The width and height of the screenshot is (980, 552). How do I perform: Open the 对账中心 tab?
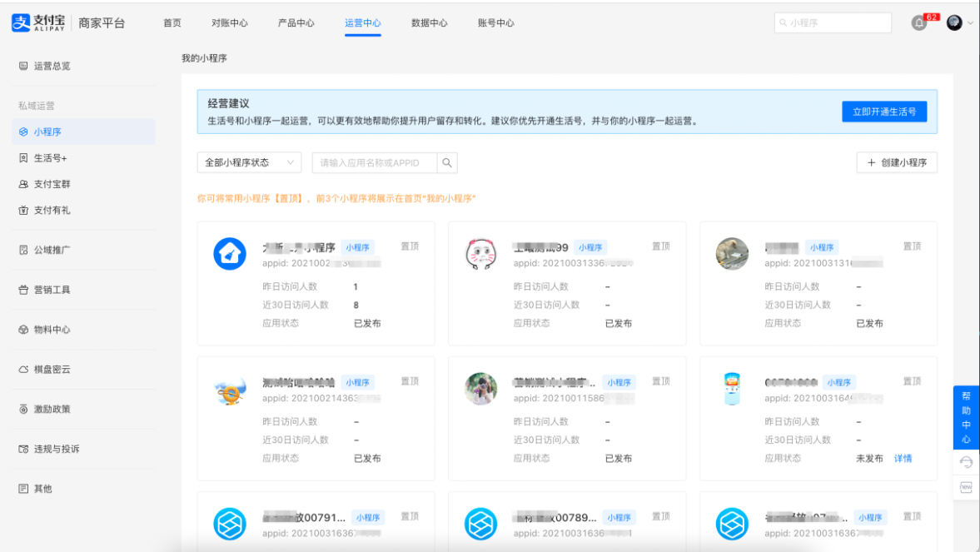(x=229, y=23)
